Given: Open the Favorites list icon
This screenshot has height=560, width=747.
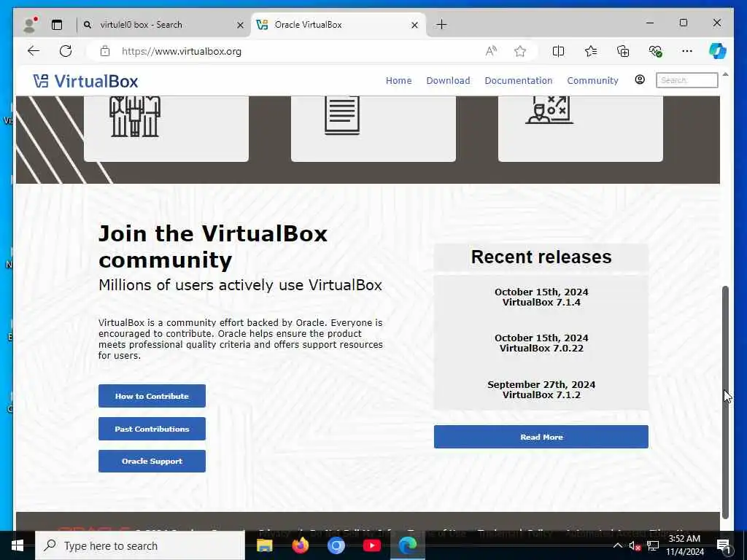Looking at the screenshot, I should (591, 51).
